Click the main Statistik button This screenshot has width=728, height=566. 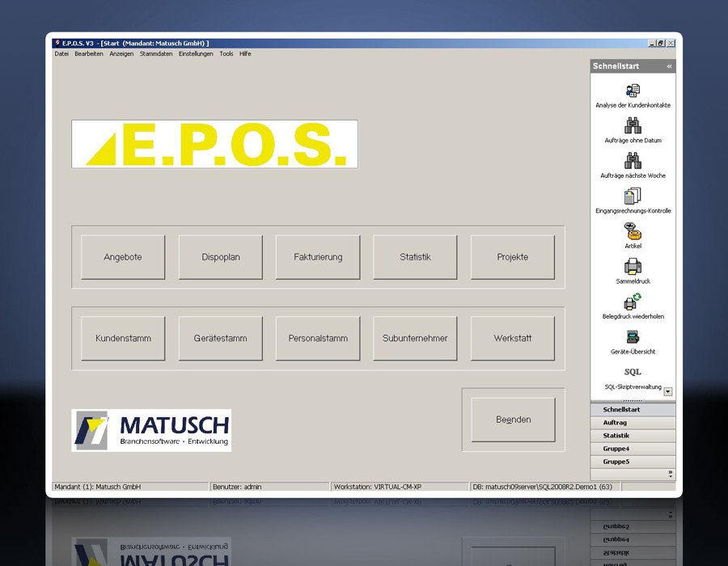point(415,257)
